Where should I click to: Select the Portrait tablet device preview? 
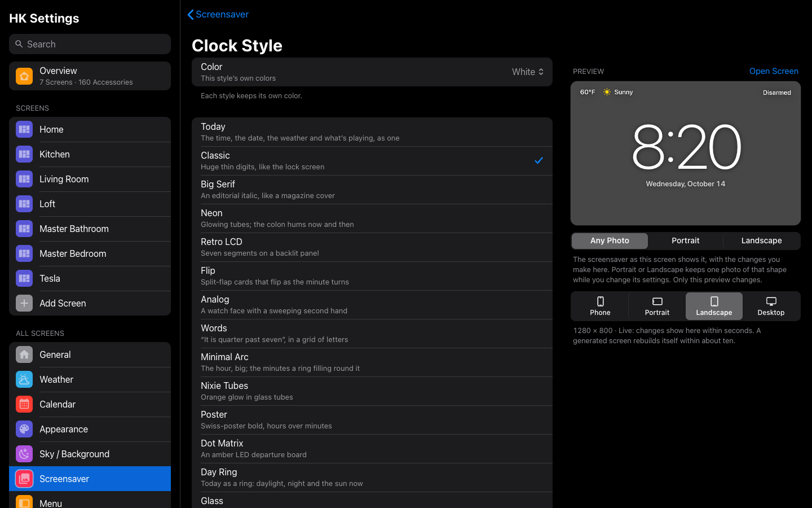[657, 306]
